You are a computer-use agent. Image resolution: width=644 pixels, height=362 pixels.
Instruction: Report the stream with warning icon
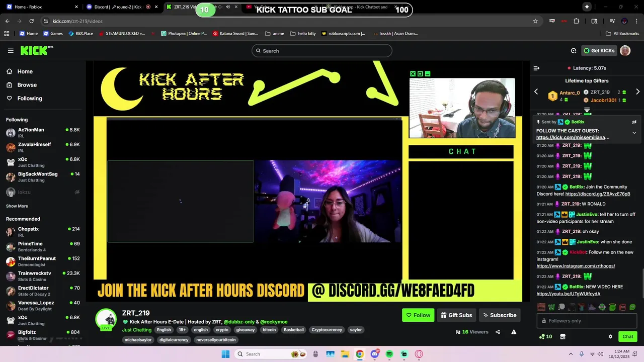[514, 332]
